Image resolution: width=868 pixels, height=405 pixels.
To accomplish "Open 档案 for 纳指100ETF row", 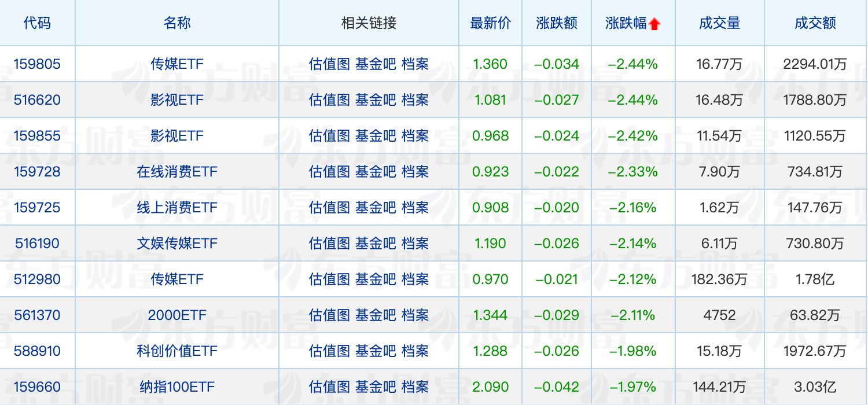I will point(415,387).
